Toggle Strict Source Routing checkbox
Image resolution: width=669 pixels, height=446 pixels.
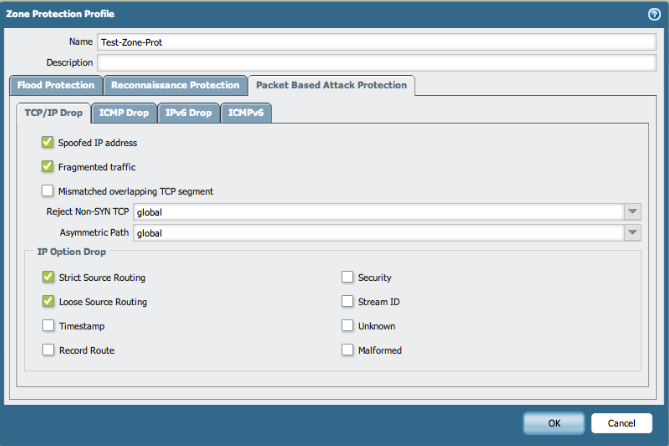tap(48, 277)
